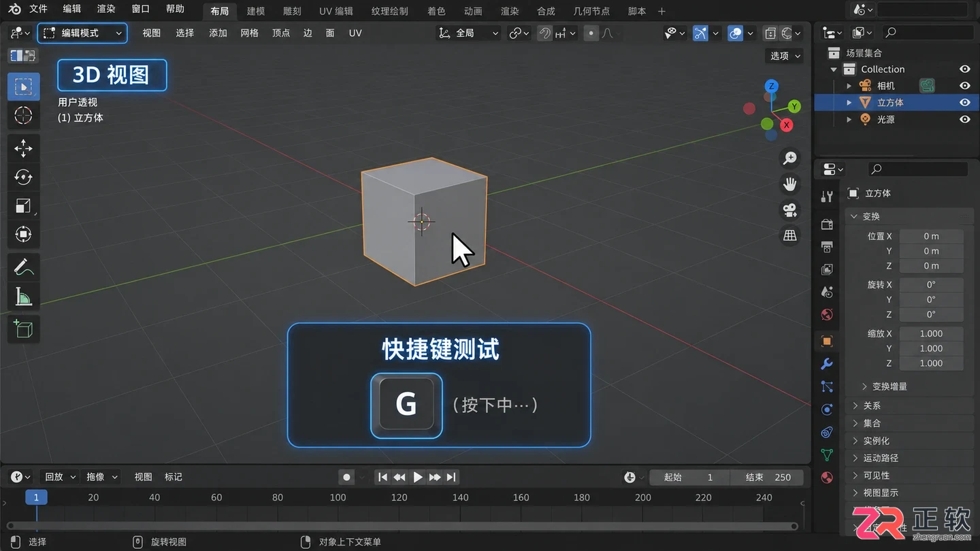Open the Tool properties tab
Viewport: 980px width, 551px height.
point(827,197)
